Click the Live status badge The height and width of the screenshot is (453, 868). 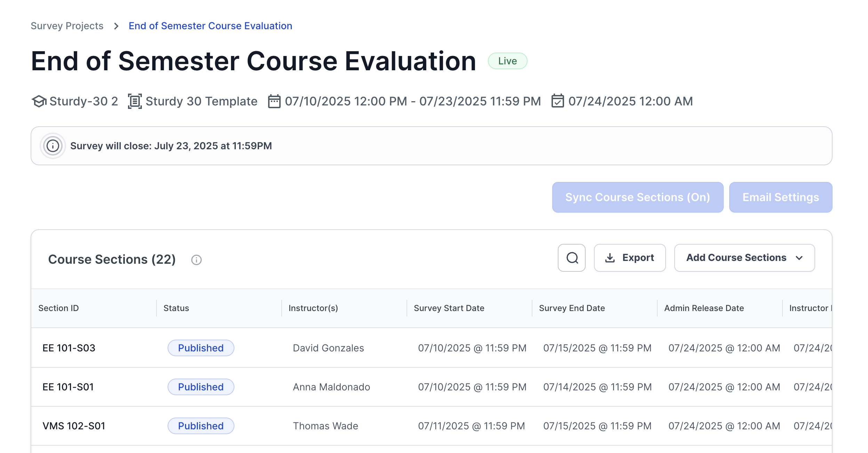[x=507, y=61]
